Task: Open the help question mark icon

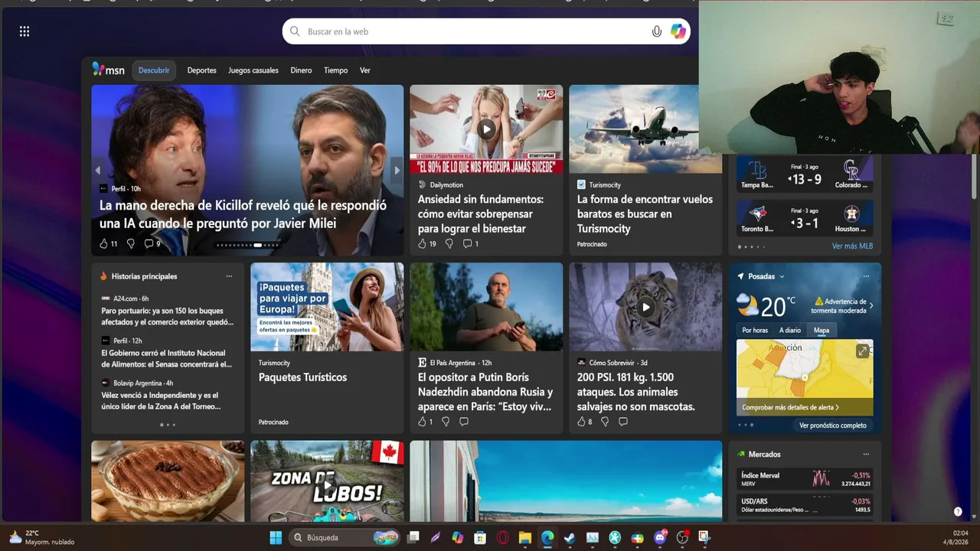Action: [958, 511]
